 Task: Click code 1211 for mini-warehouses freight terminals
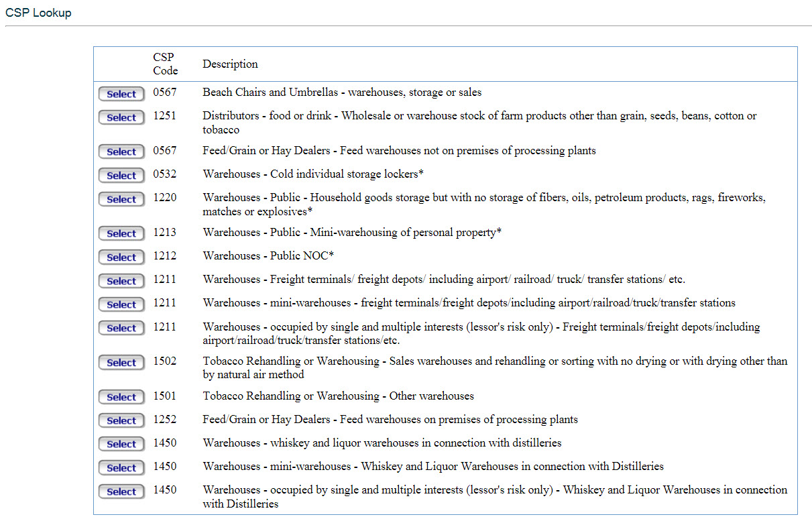click(165, 303)
